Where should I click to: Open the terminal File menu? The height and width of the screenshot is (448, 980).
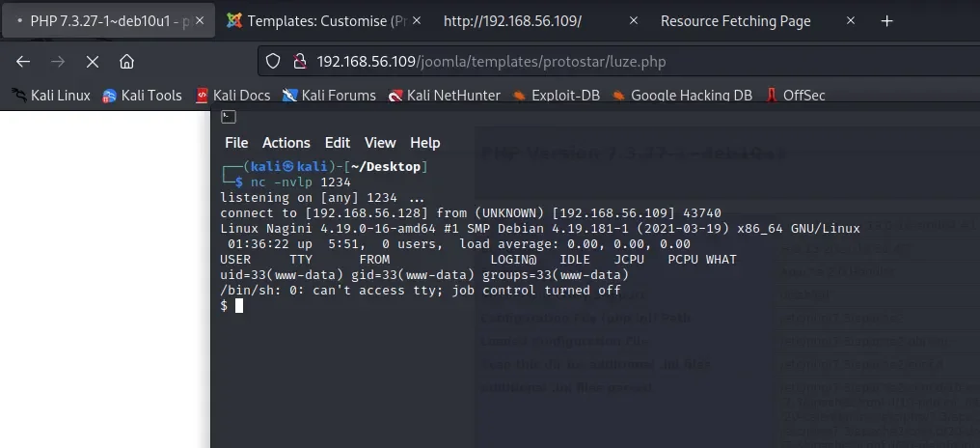pyautogui.click(x=236, y=143)
